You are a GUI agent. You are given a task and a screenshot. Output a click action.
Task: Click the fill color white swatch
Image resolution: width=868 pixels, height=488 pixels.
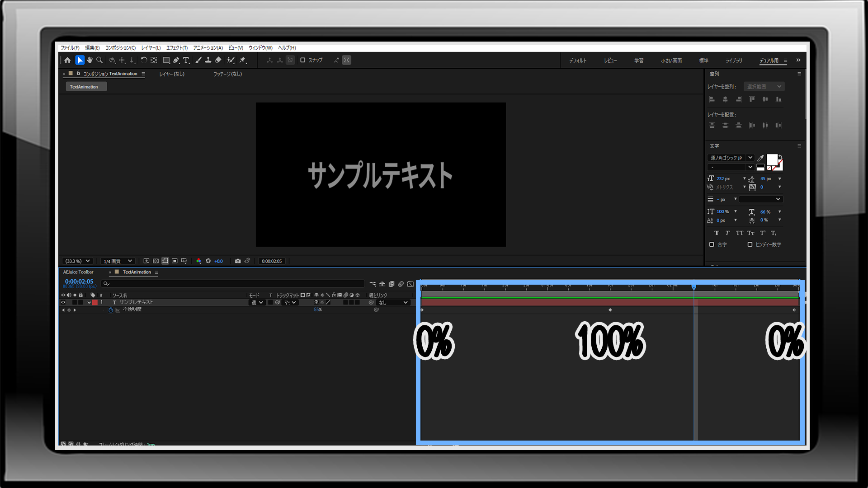pos(772,159)
